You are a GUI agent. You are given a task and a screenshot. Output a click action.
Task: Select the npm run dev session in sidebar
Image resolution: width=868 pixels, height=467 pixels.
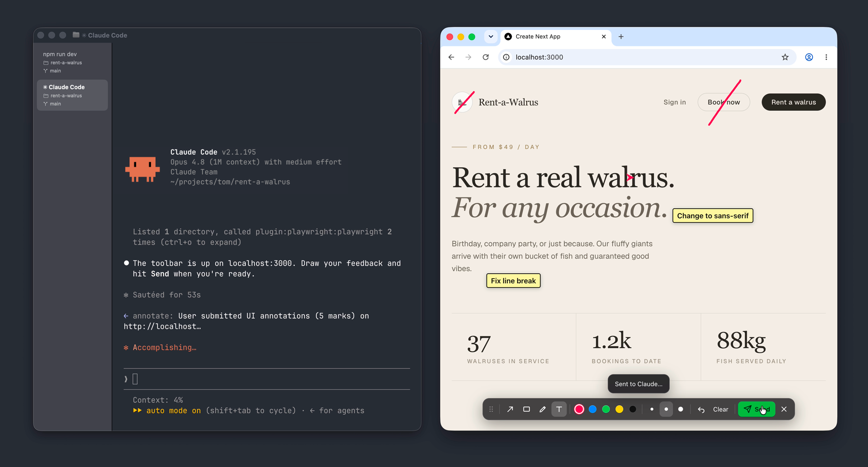point(72,62)
